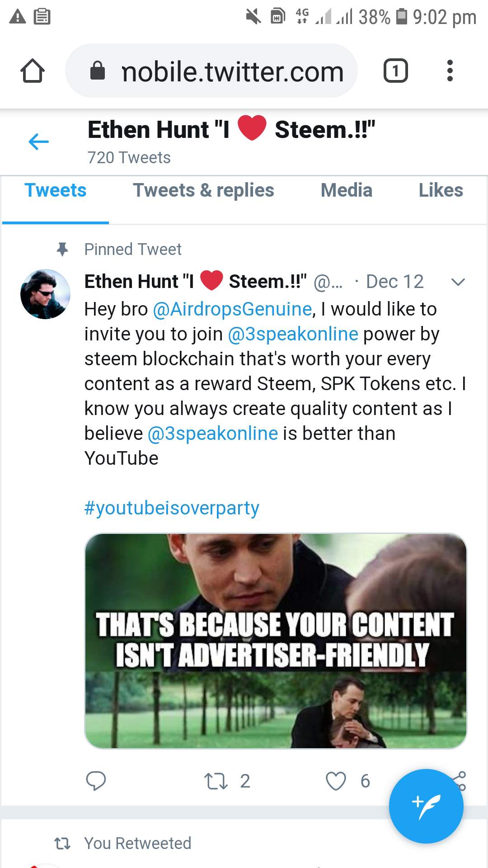This screenshot has height=868, width=488.
Task: Open Ethen Hunt's profile avatar
Action: 45,294
